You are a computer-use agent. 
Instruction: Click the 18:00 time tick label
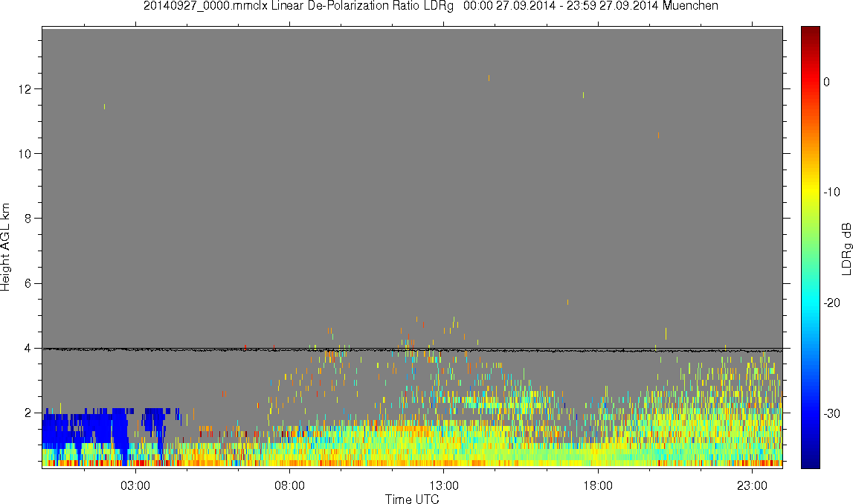598,485
